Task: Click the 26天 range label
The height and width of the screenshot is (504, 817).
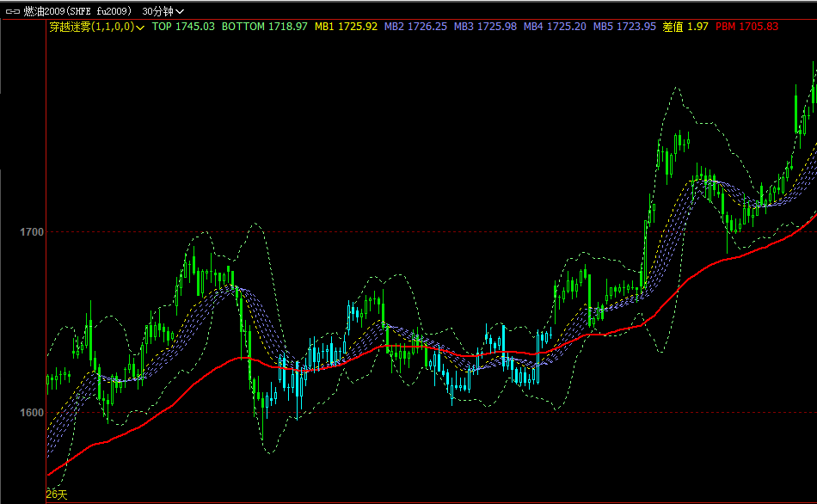Action: point(57,495)
